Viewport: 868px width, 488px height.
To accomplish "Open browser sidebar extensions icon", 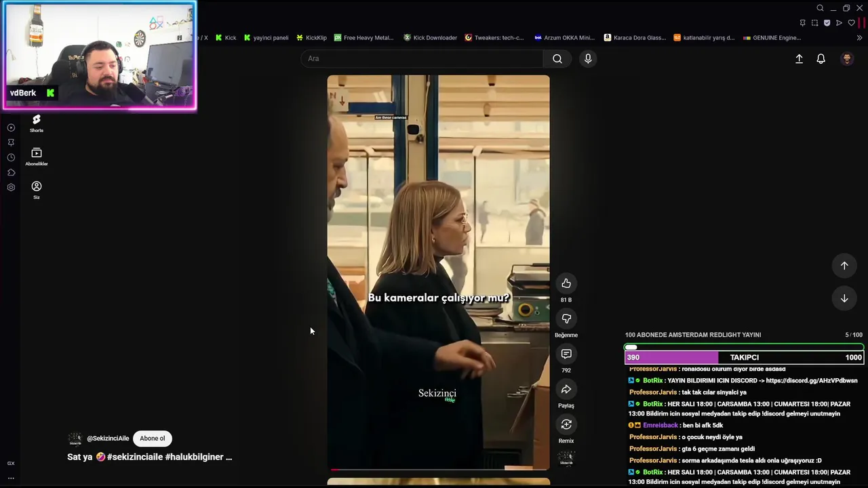I will point(11,172).
